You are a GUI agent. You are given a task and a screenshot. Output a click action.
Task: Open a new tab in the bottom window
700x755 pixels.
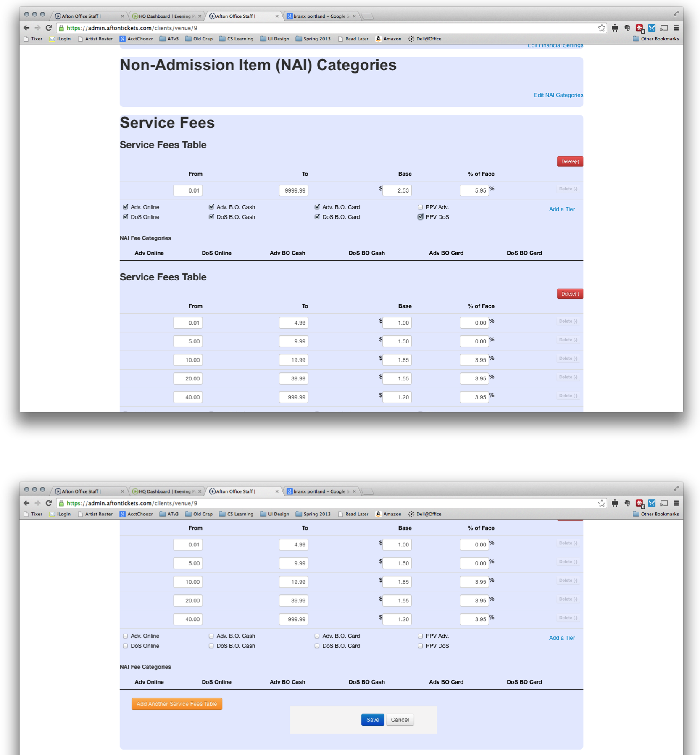[x=368, y=491]
